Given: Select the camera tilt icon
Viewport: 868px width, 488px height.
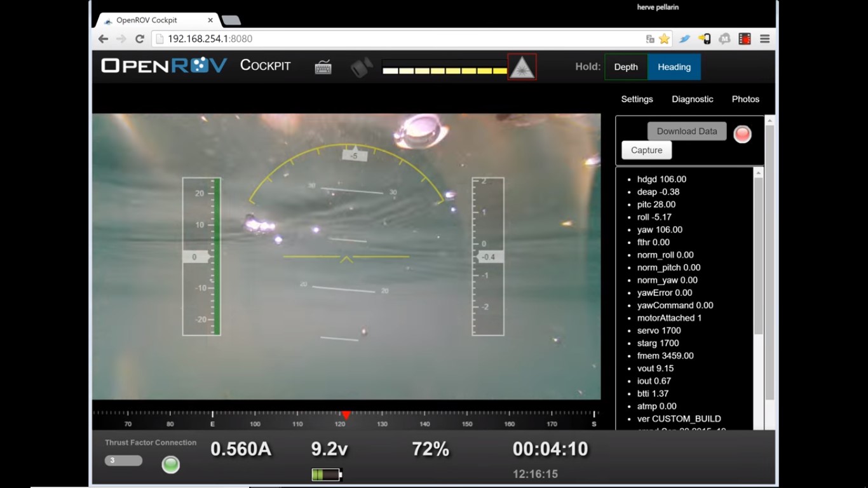Looking at the screenshot, I should pyautogui.click(x=361, y=66).
